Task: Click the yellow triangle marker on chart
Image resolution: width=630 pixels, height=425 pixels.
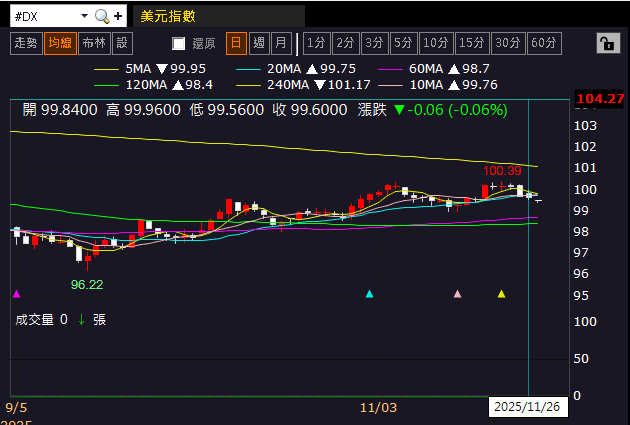Action: tap(501, 294)
